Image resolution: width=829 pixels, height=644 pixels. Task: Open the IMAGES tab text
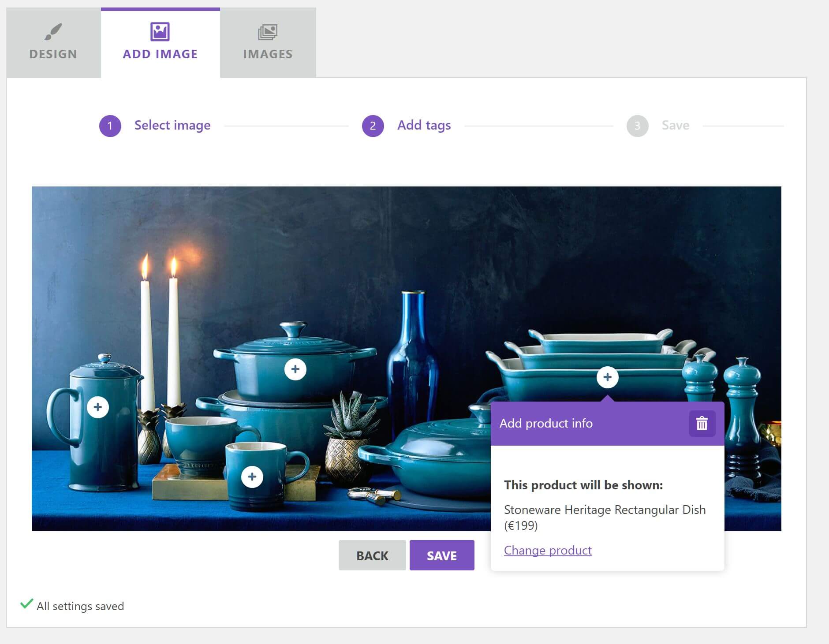268,54
